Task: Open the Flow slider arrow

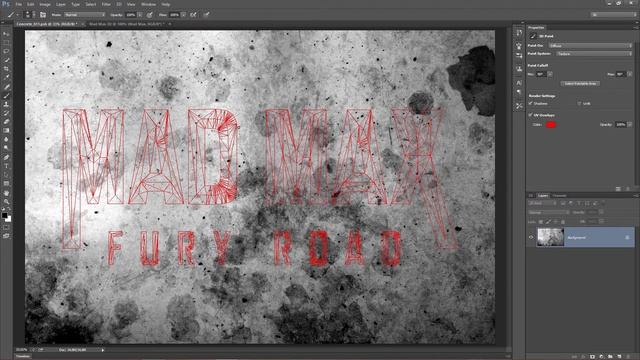Action: click(184, 15)
